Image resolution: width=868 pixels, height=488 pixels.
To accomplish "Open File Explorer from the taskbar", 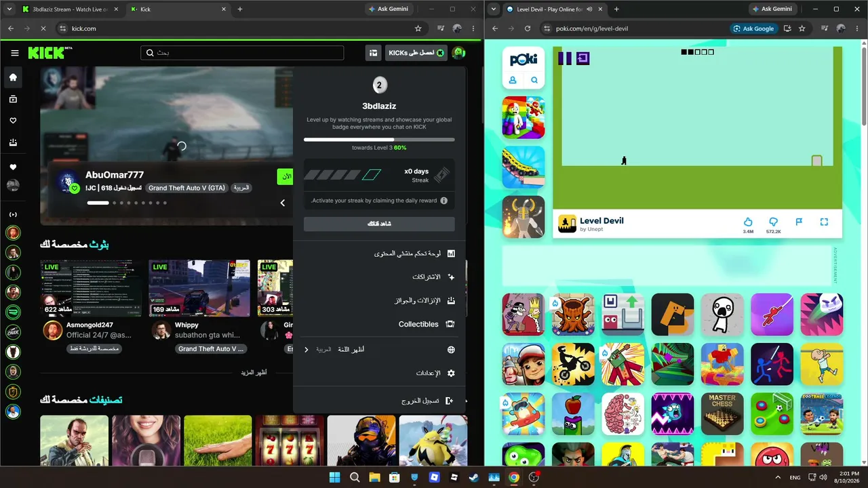I will (x=374, y=477).
